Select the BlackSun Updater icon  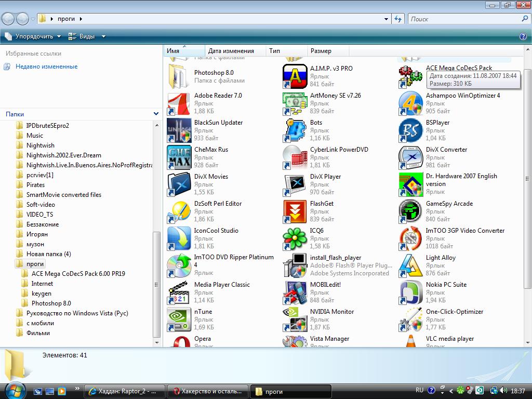click(x=179, y=130)
